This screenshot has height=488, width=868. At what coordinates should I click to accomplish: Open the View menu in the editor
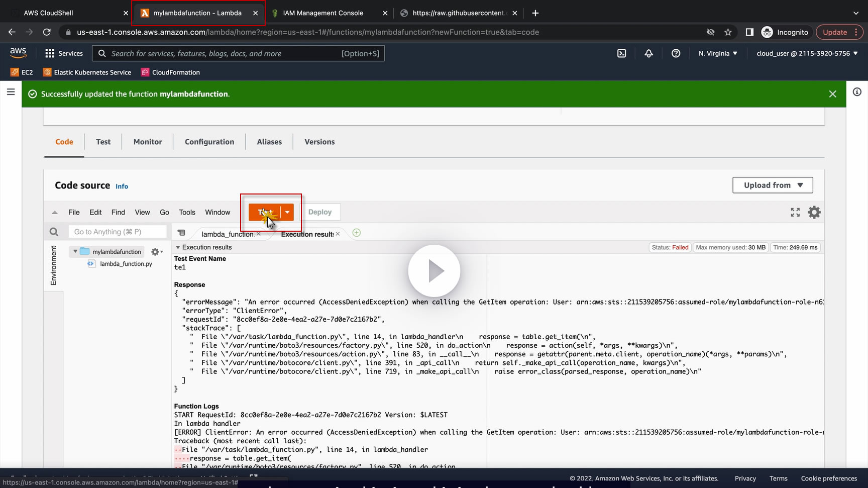pyautogui.click(x=142, y=212)
